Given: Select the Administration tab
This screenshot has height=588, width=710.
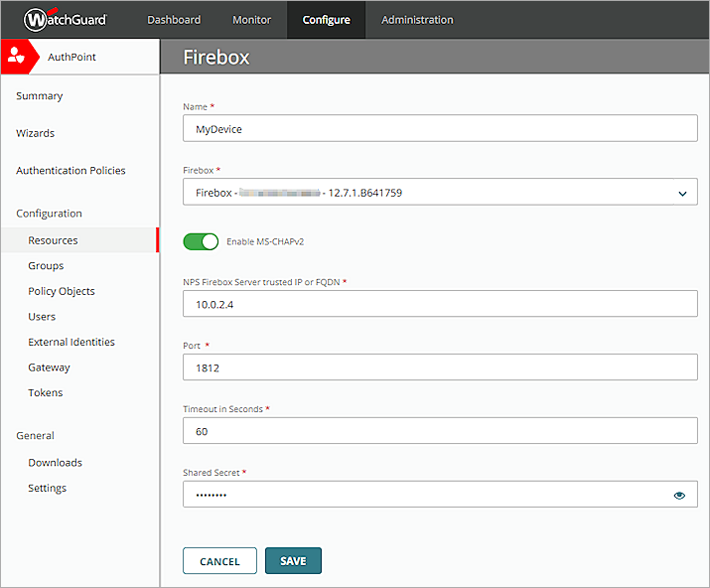Looking at the screenshot, I should point(417,20).
